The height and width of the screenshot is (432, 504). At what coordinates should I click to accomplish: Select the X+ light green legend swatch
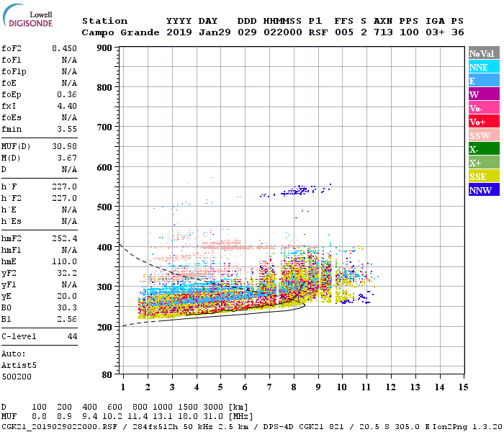(x=484, y=163)
